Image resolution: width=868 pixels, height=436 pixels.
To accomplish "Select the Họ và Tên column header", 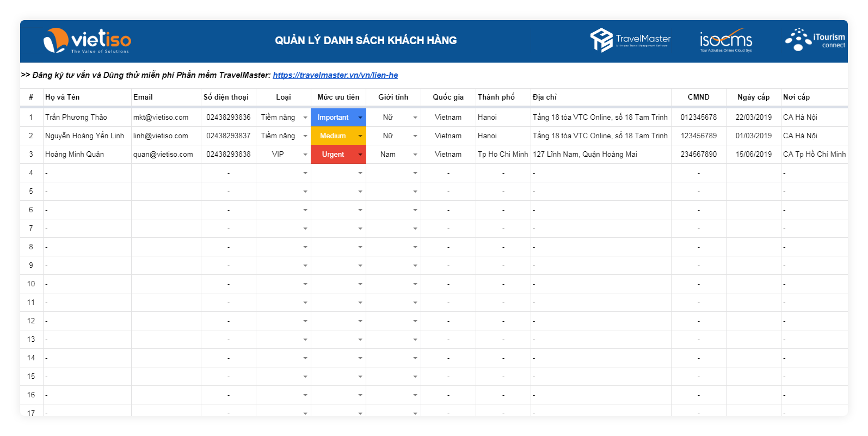I will 87,97.
